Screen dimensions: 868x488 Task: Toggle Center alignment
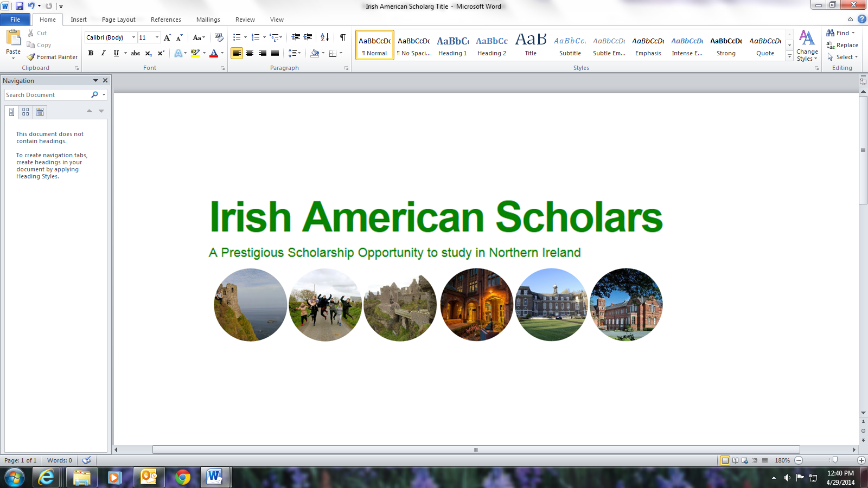250,53
